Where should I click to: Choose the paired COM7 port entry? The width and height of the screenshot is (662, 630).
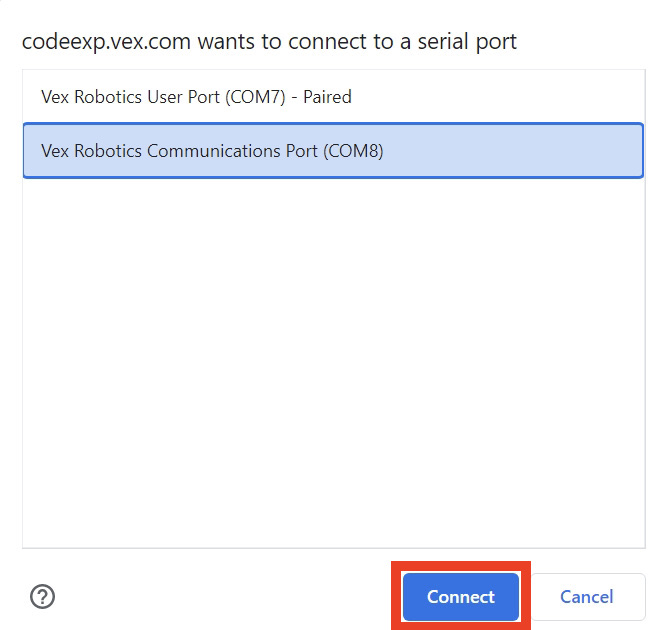point(196,97)
